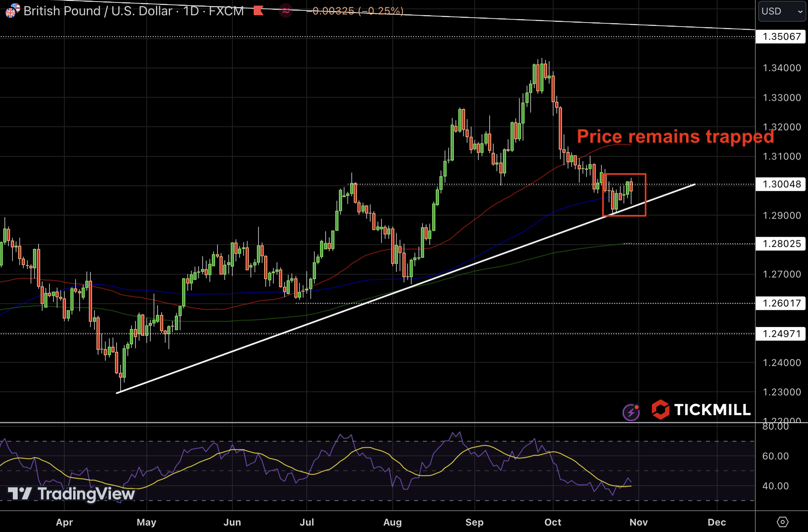Click the price change −0.00325 (−0.25%) text
Image resolution: width=808 pixels, height=532 pixels.
[x=355, y=11]
